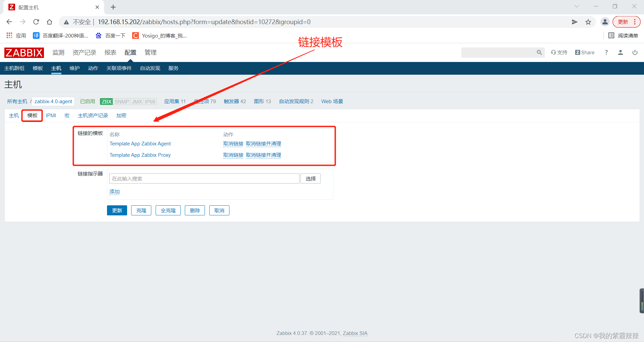Click the 已启用 status link
The image size is (644, 342).
point(88,101)
